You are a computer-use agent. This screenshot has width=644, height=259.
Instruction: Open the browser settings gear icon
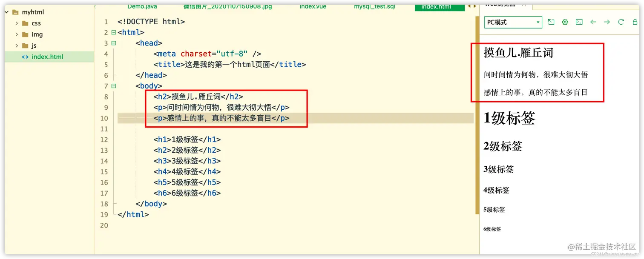pyautogui.click(x=565, y=22)
